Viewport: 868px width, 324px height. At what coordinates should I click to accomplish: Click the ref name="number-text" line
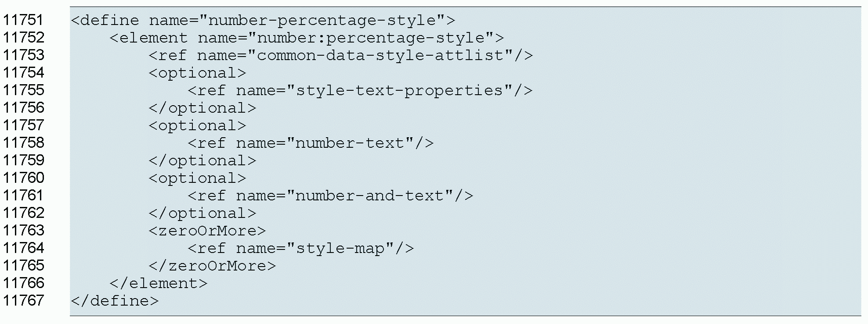pos(310,143)
